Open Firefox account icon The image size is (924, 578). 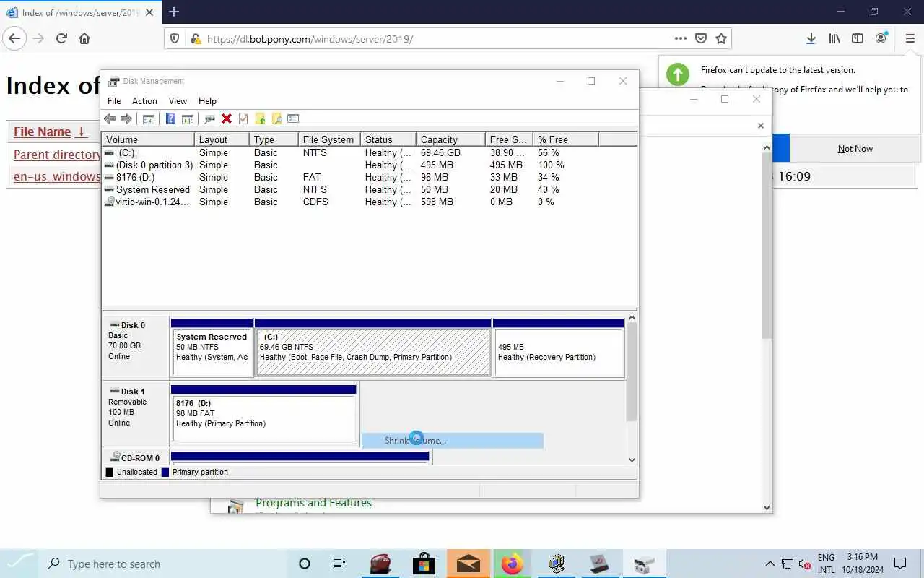pyautogui.click(x=881, y=39)
